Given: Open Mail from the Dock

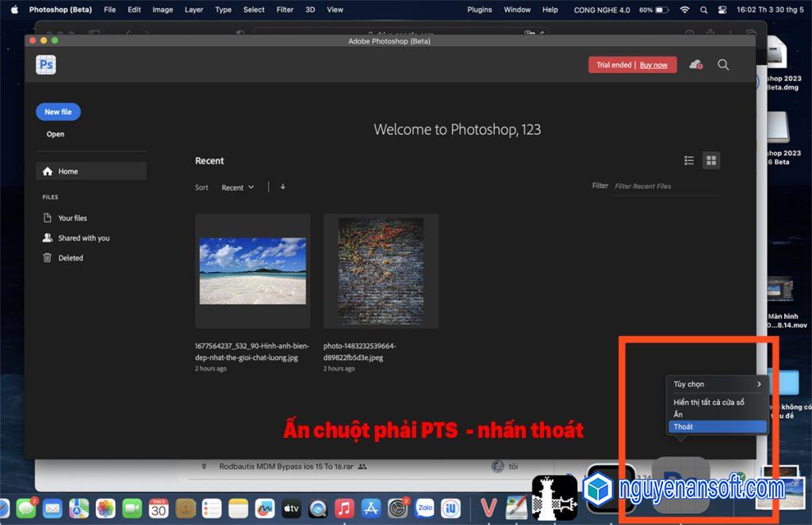Looking at the screenshot, I should [52, 508].
